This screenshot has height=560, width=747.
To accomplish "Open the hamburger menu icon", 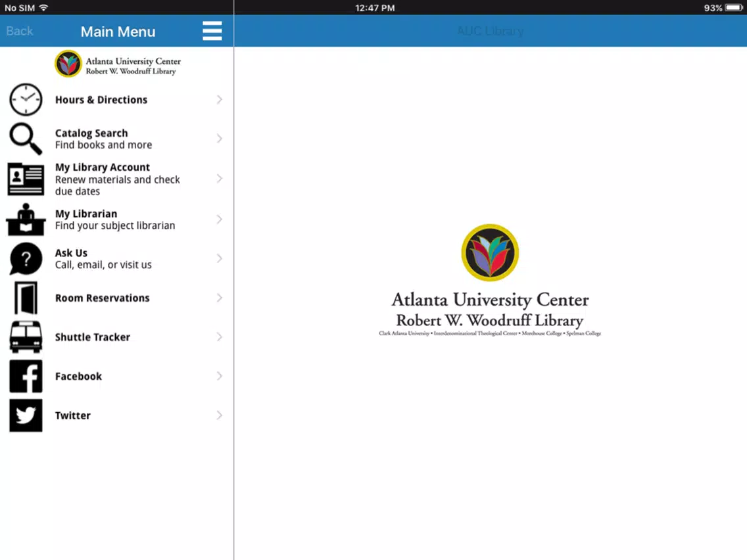I will pyautogui.click(x=212, y=31).
